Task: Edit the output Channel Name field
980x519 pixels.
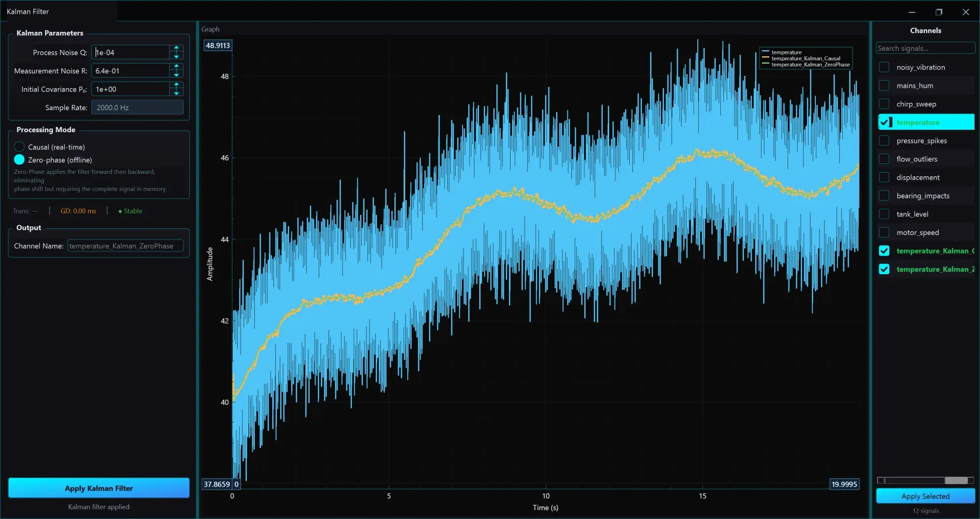Action: point(125,246)
